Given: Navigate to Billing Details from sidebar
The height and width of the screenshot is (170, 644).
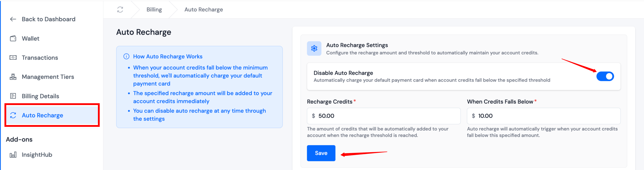Looking at the screenshot, I should click(x=40, y=96).
